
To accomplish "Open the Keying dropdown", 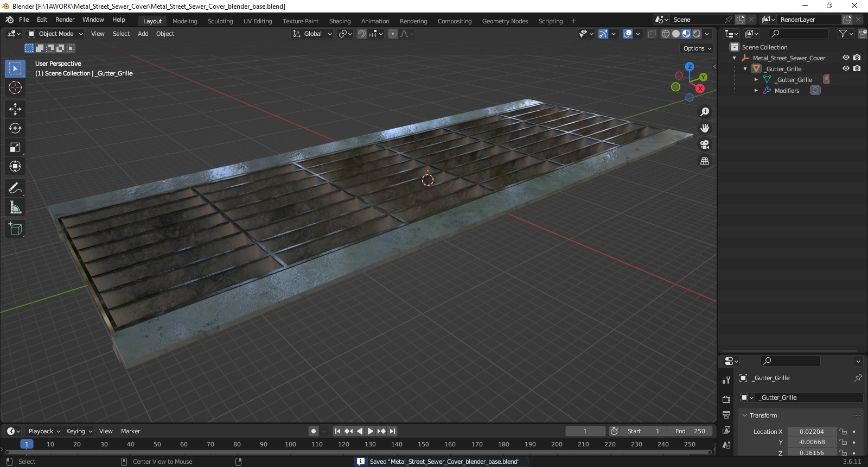I will pos(79,431).
